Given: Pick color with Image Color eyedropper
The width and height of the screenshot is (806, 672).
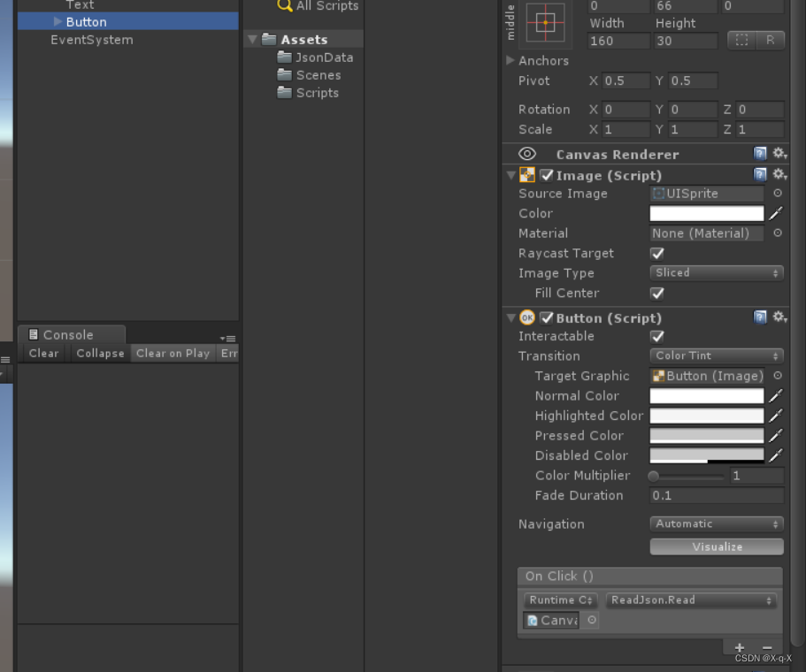Looking at the screenshot, I should (776, 213).
